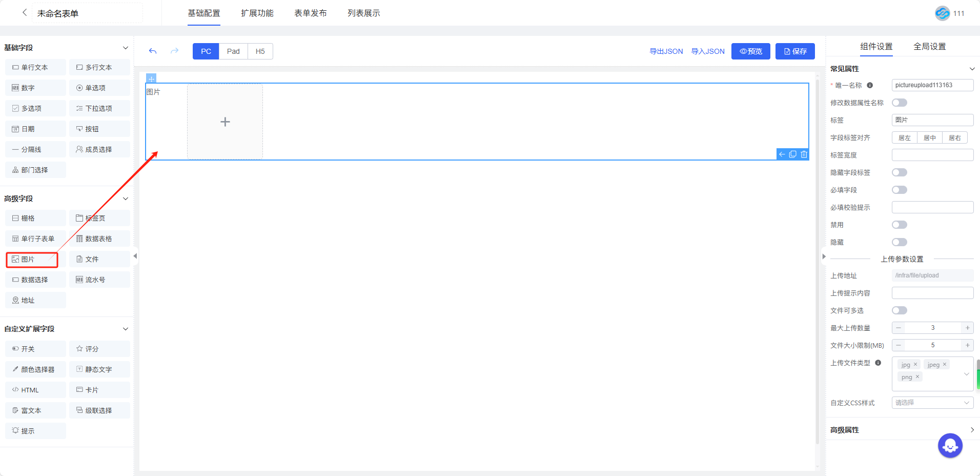Toggle the 必填字段 switch
The height and width of the screenshot is (476, 980).
[900, 190]
